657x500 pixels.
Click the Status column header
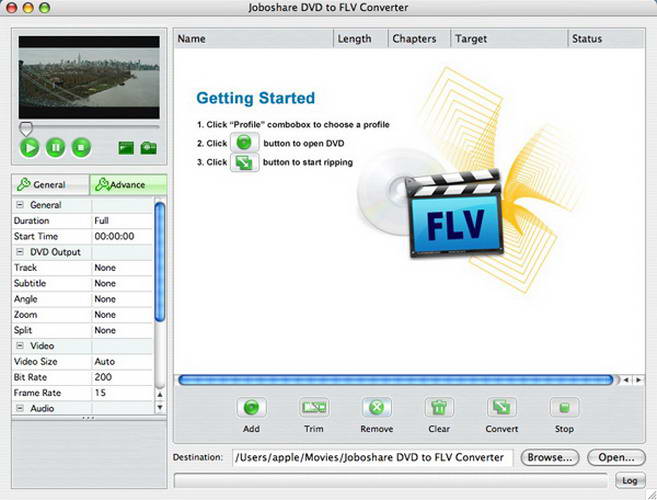pyautogui.click(x=606, y=39)
